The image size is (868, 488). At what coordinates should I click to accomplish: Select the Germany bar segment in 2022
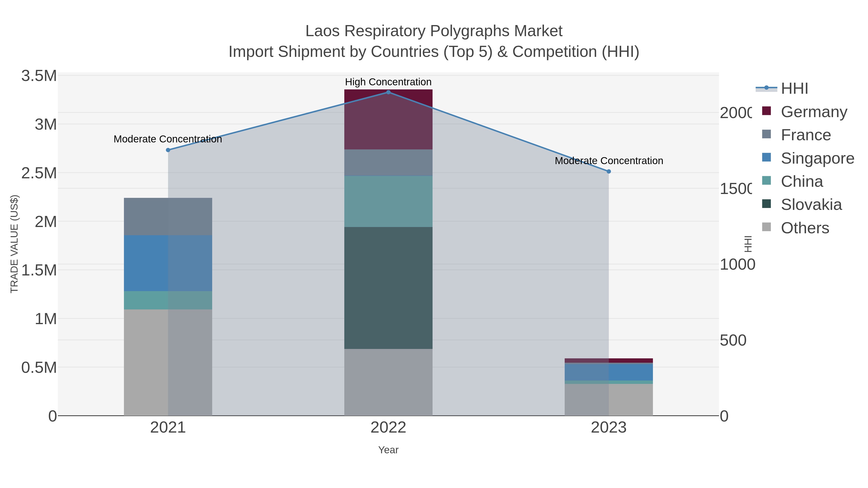pos(388,120)
